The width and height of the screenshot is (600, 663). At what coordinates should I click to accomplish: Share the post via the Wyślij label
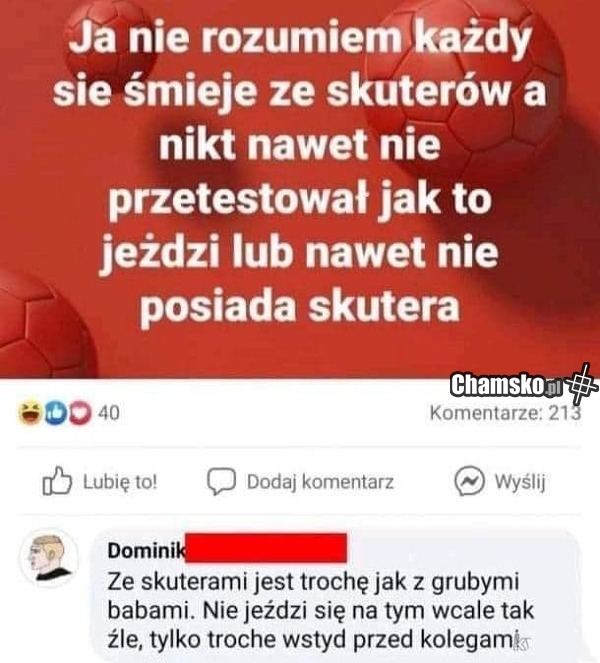520,482
